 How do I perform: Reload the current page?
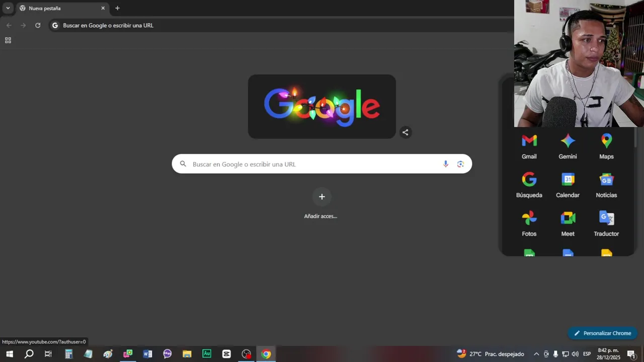click(x=38, y=25)
